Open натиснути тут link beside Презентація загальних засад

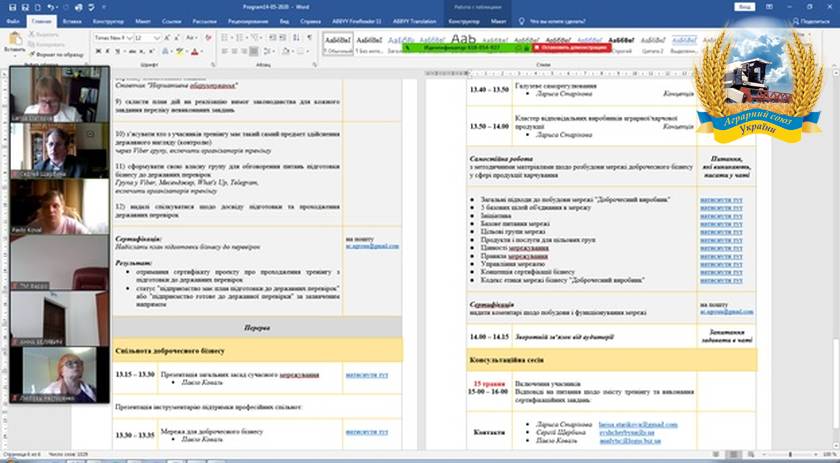coord(367,375)
